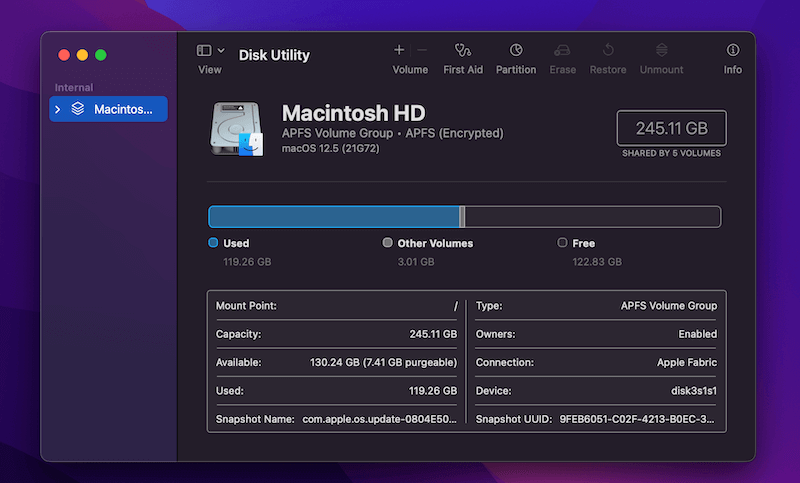Click the First Aid stethoscope icon
Viewport: 800px width, 483px height.
462,50
